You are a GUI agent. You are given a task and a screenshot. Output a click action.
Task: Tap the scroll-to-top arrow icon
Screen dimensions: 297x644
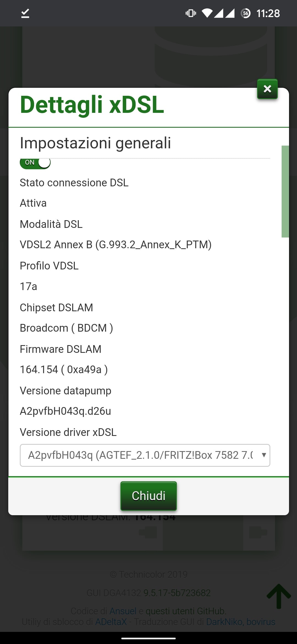(x=279, y=596)
